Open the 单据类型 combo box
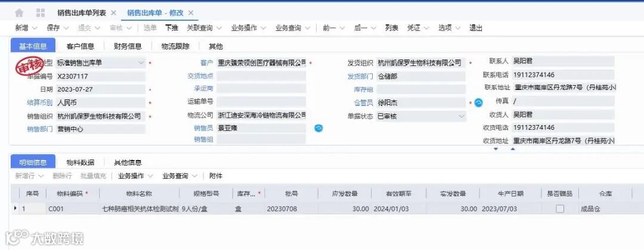This screenshot has width=644, height=250. click(x=101, y=62)
